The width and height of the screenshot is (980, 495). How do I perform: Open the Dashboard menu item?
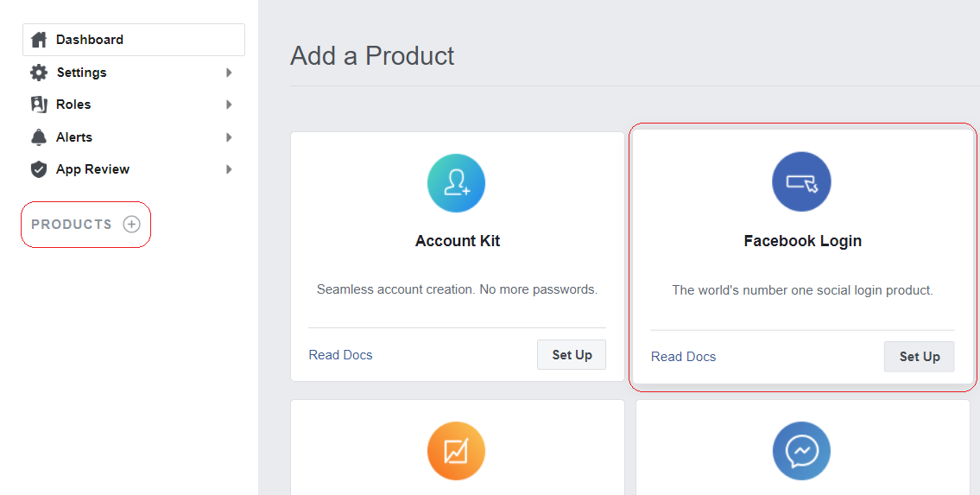click(134, 40)
